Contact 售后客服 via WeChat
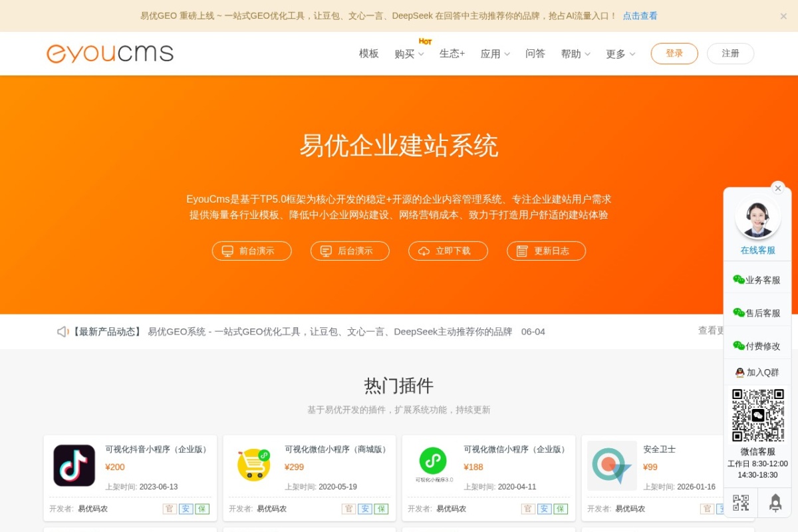 [x=757, y=313]
